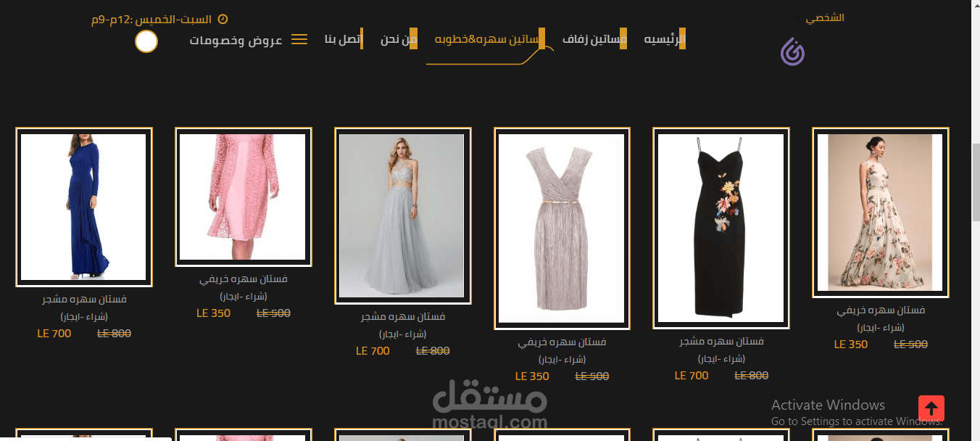Screen dimensions: 980x441
Task: Open the عروض وخصومات menu item
Action: [236, 40]
